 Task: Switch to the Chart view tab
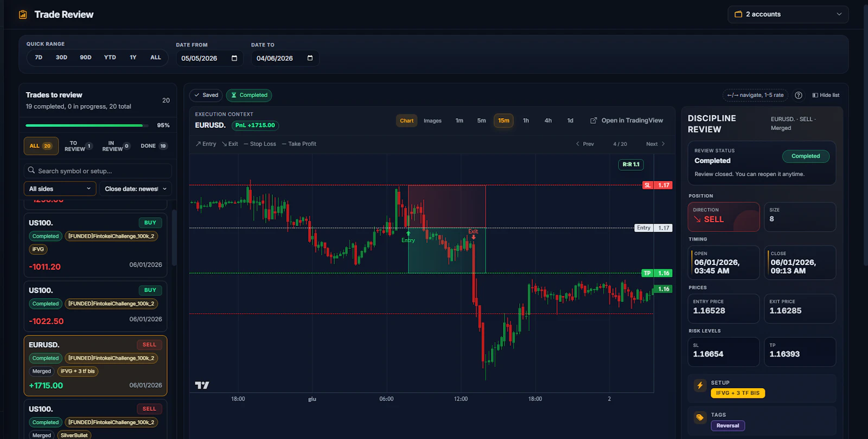pos(407,121)
